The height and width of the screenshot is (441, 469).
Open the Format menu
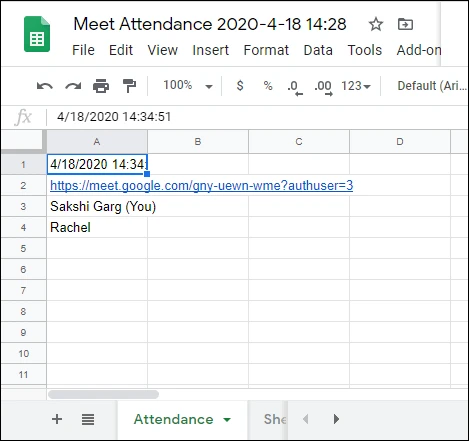[266, 50]
